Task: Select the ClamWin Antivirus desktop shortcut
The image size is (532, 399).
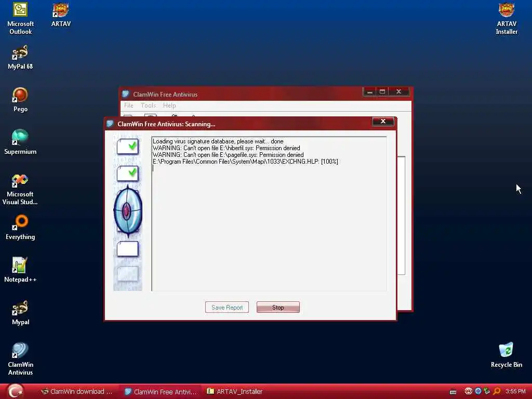Action: tap(20, 359)
